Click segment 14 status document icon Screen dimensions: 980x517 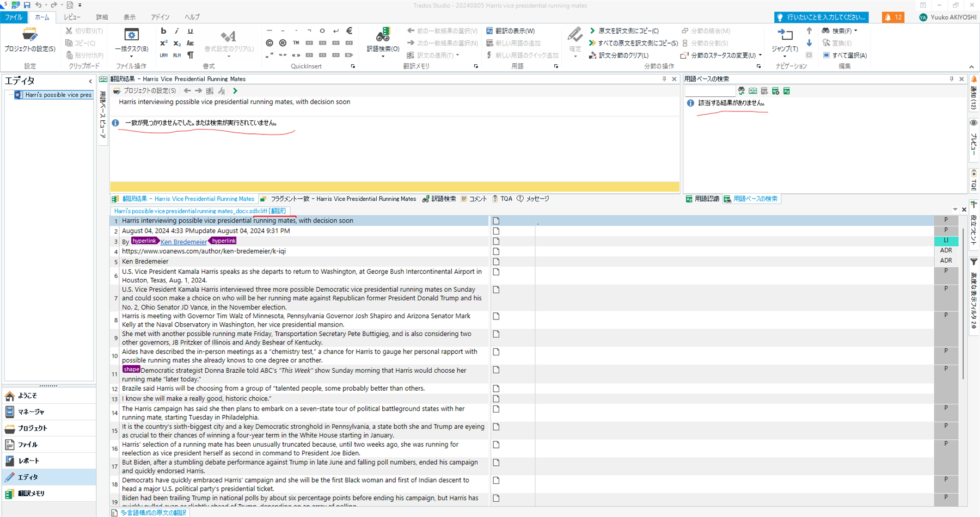click(496, 409)
